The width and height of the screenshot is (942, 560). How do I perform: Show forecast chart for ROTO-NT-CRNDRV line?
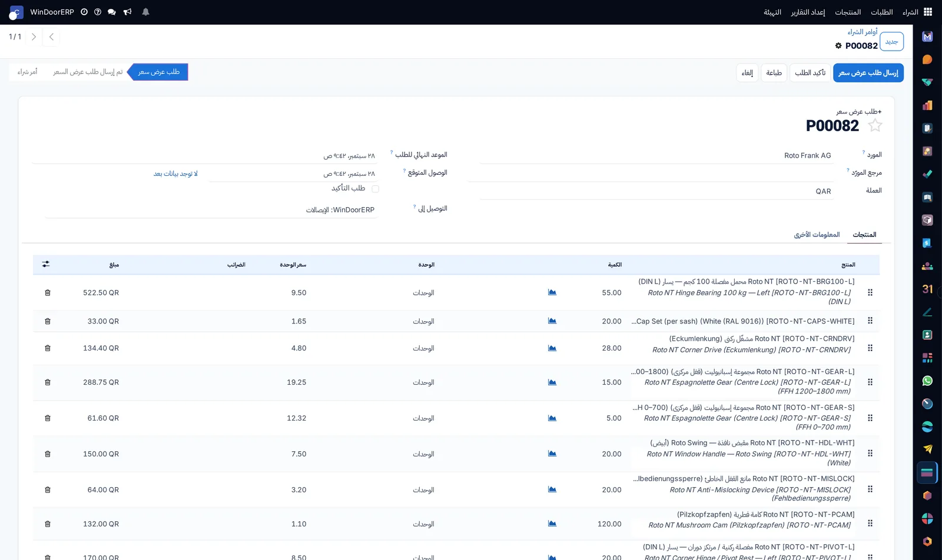click(552, 348)
